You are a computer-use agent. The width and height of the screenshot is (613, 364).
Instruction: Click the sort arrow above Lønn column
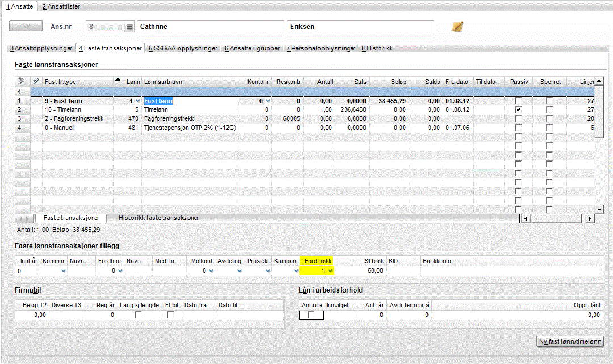(x=117, y=80)
